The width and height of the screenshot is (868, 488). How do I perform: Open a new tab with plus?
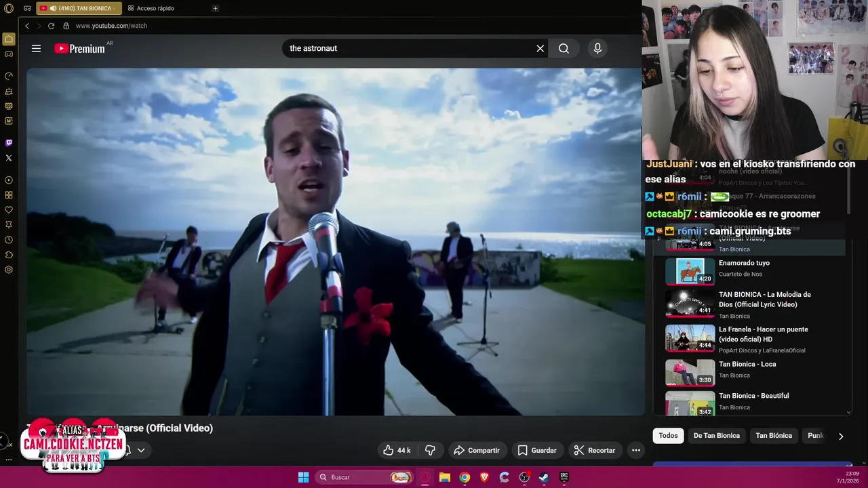215,8
